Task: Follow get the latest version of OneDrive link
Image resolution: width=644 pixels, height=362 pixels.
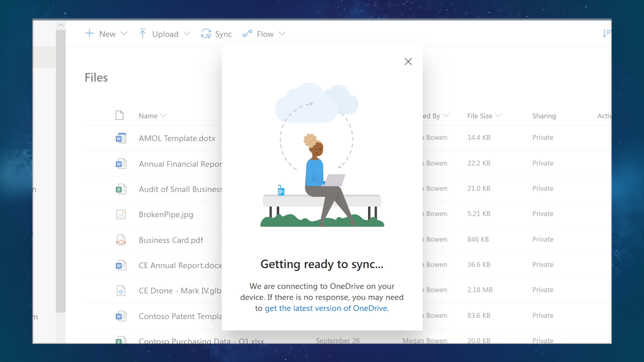Action: point(326,308)
